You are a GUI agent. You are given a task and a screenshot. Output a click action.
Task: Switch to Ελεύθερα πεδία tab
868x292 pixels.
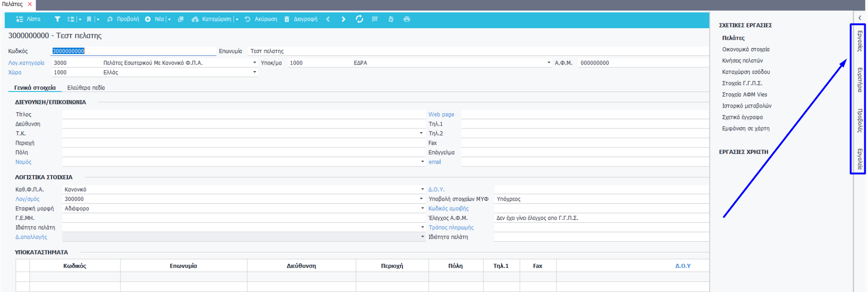pos(86,88)
